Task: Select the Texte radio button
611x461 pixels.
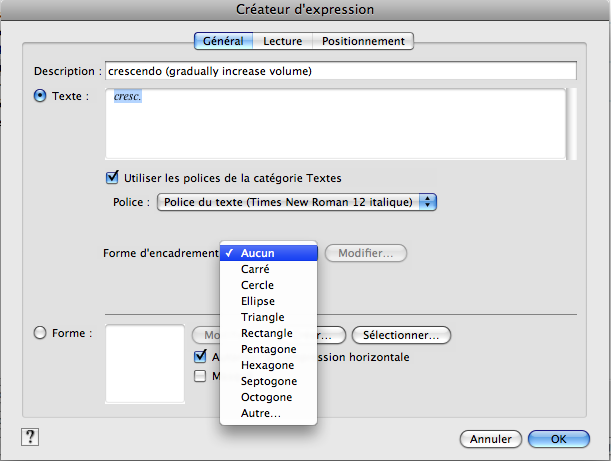Action: tap(41, 96)
